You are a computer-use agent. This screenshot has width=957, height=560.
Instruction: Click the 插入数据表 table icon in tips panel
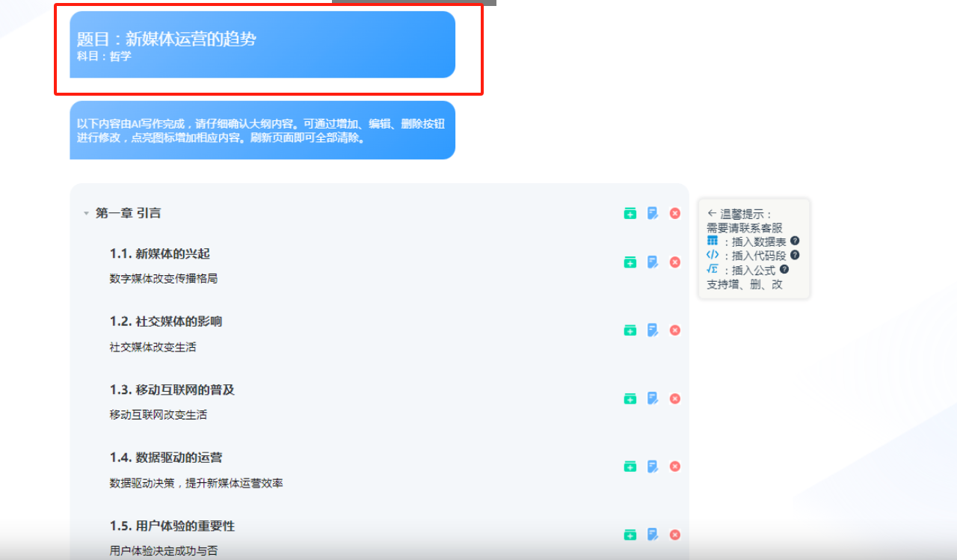pos(713,240)
